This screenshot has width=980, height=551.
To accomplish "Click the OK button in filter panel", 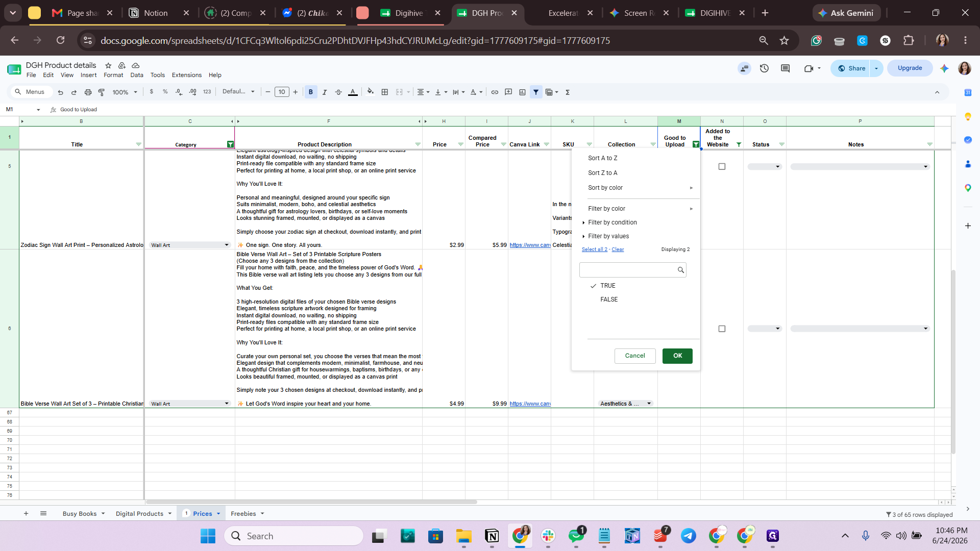I will pyautogui.click(x=677, y=356).
